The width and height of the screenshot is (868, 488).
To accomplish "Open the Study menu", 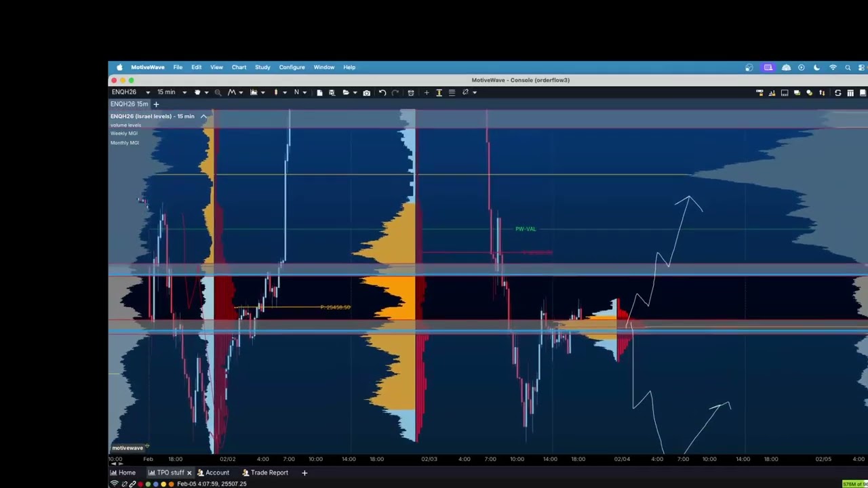I will click(262, 67).
